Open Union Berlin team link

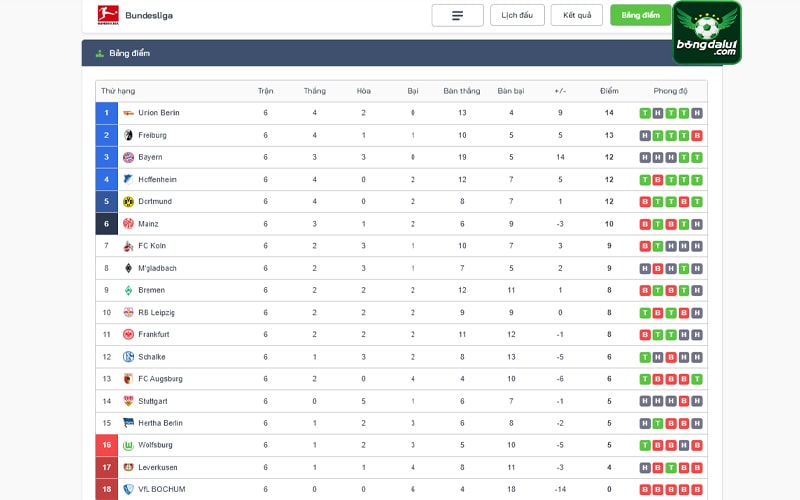click(x=159, y=113)
